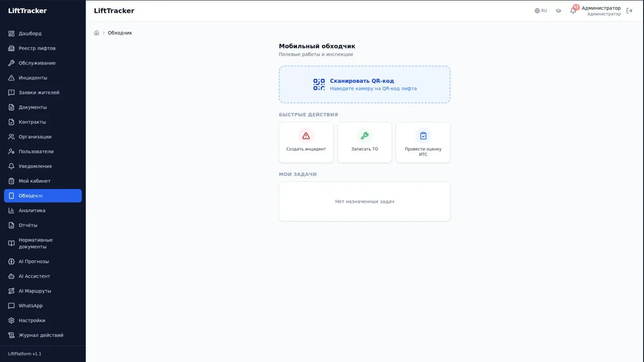Open Мой кабинет in the sidebar
Screen dimensions: 644x362
pyautogui.click(x=43, y=181)
